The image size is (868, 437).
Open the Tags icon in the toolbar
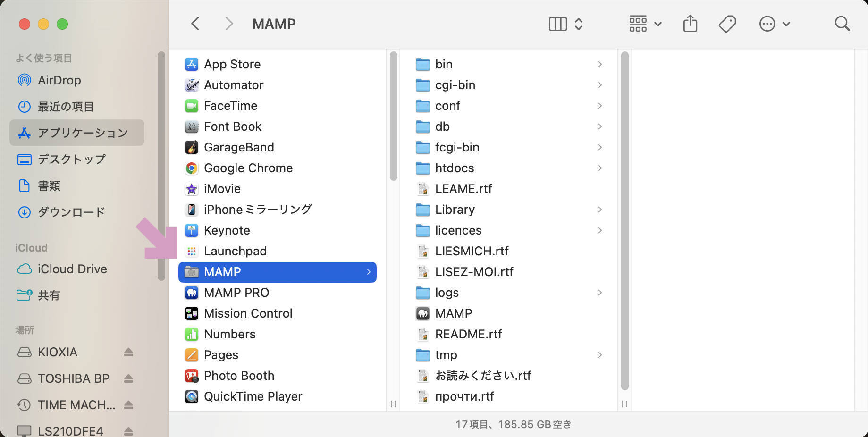tap(726, 23)
